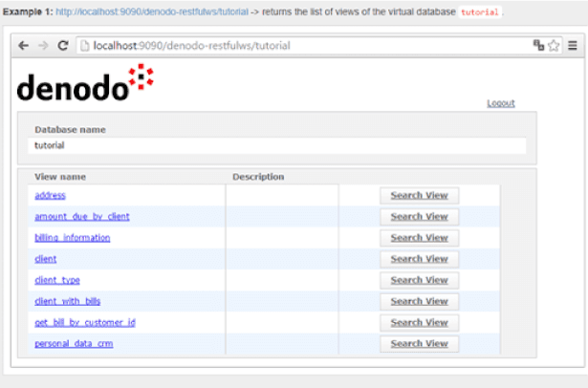Viewport: 588px width, 388px height.
Task: Open the browser hamburger menu
Action: (573, 45)
